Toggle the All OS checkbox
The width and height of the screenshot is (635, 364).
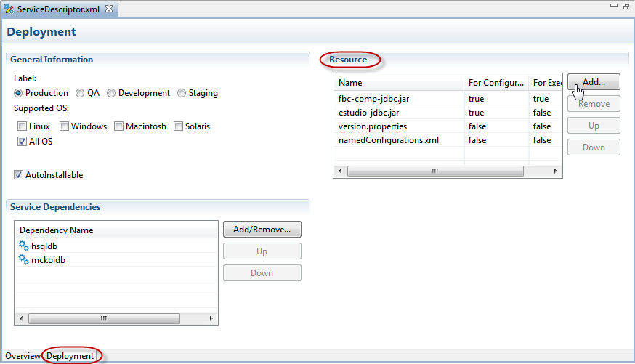tap(23, 142)
